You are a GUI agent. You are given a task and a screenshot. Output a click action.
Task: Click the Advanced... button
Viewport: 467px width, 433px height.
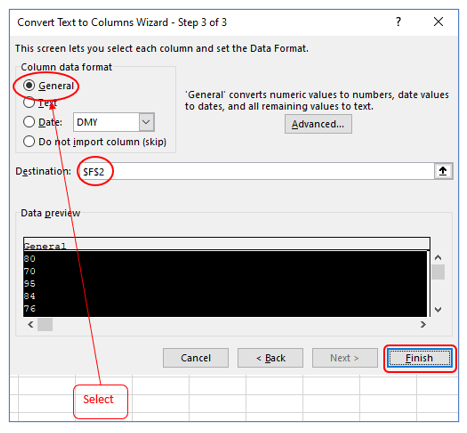point(318,124)
